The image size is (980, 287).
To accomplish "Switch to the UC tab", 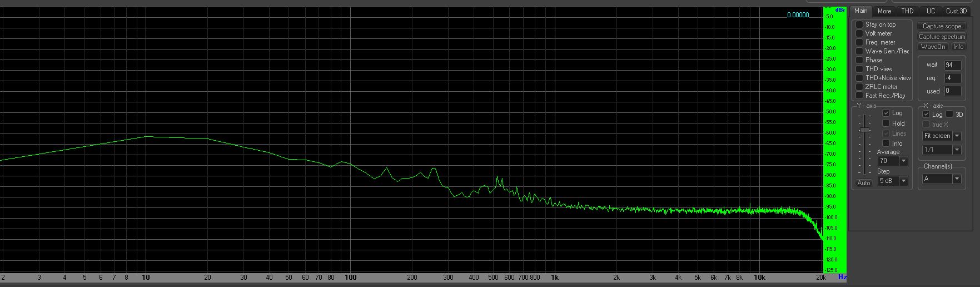I will [x=931, y=11].
